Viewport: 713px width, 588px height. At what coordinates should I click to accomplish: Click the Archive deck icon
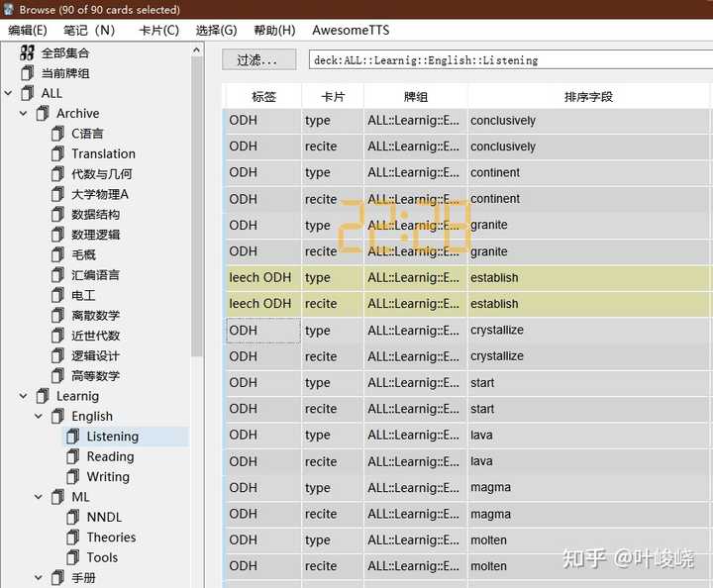tap(43, 113)
